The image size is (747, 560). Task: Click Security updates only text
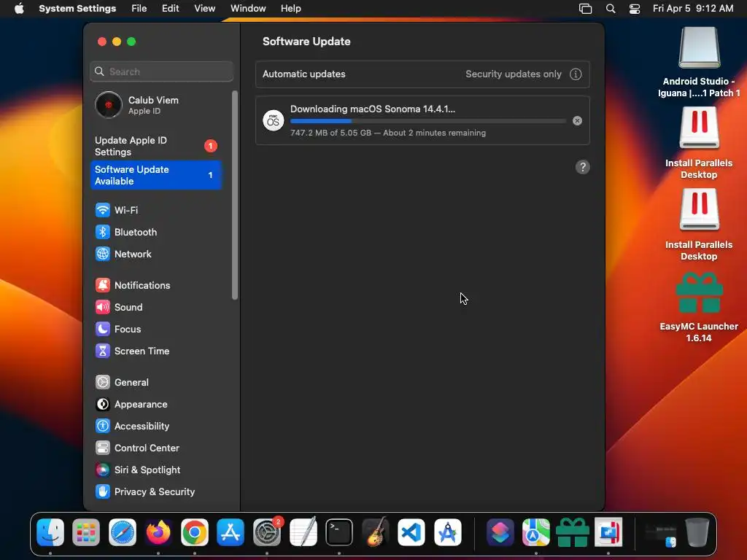513,74
